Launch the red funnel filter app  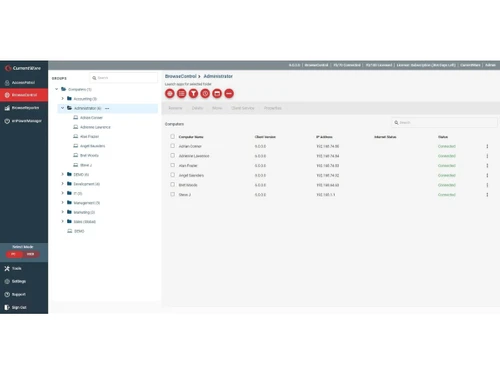click(x=193, y=94)
